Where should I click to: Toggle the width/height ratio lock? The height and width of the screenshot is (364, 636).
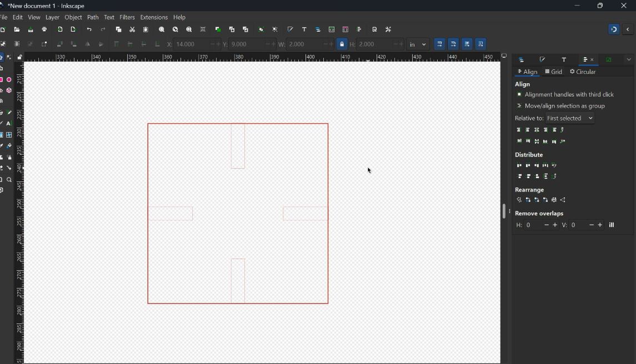342,44
